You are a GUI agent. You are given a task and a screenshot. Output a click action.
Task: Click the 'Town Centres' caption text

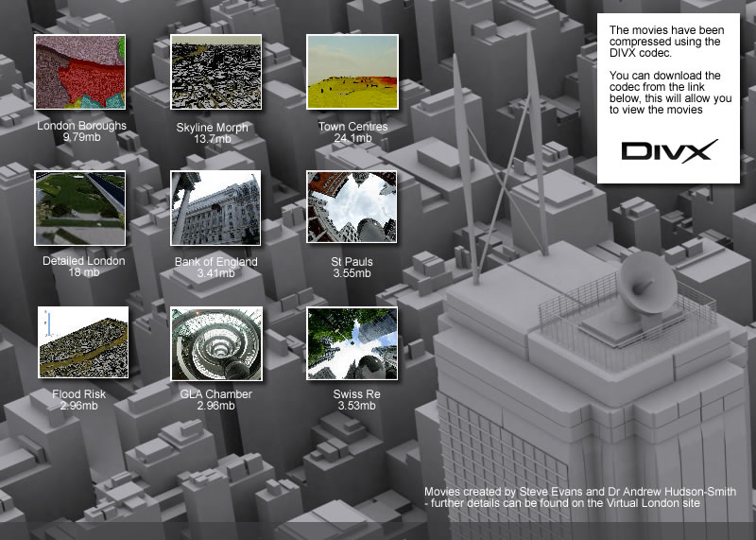352,127
